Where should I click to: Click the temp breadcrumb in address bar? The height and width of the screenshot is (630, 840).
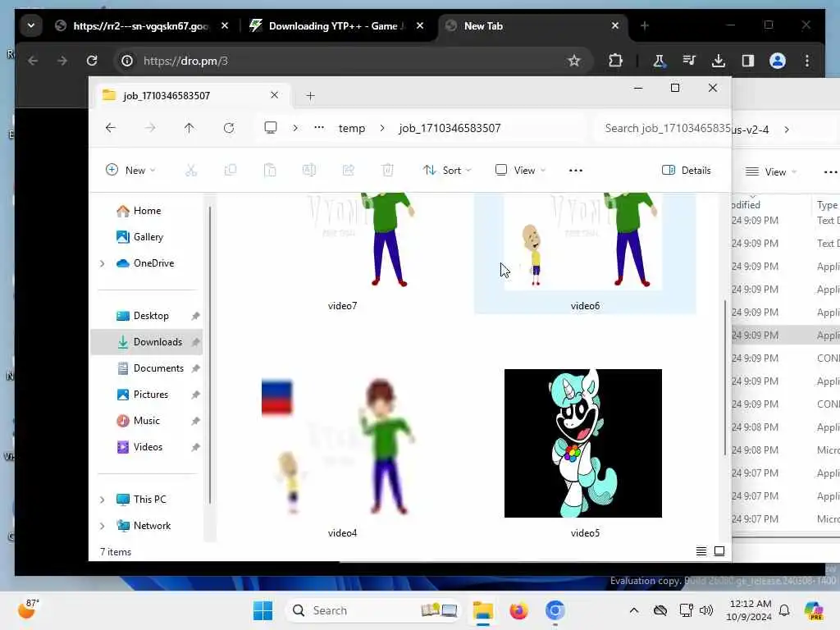pyautogui.click(x=351, y=128)
